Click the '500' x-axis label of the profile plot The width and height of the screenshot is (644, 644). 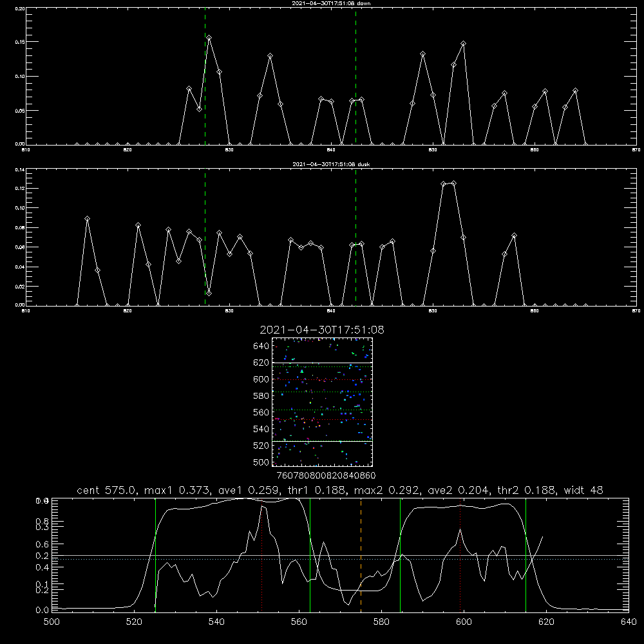(52, 621)
